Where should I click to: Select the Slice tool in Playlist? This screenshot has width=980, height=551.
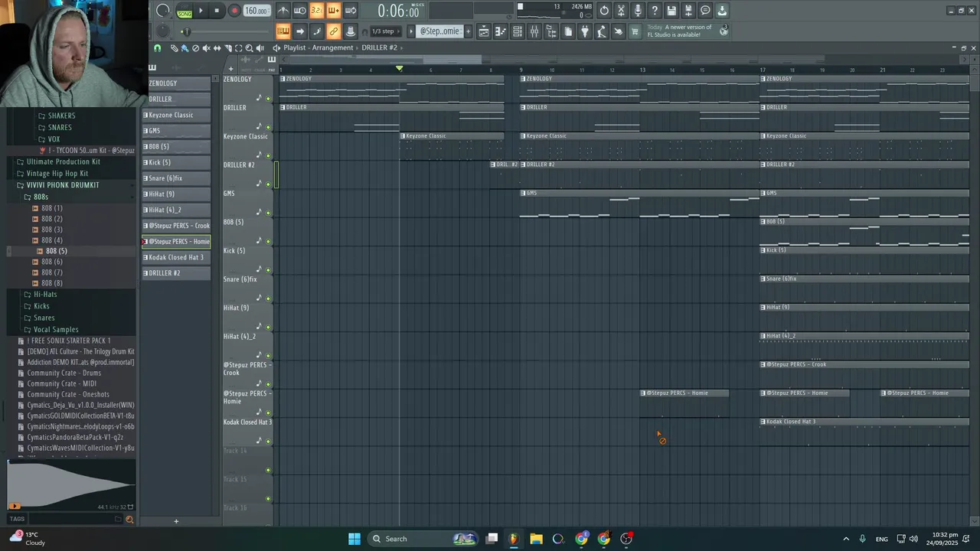point(227,48)
